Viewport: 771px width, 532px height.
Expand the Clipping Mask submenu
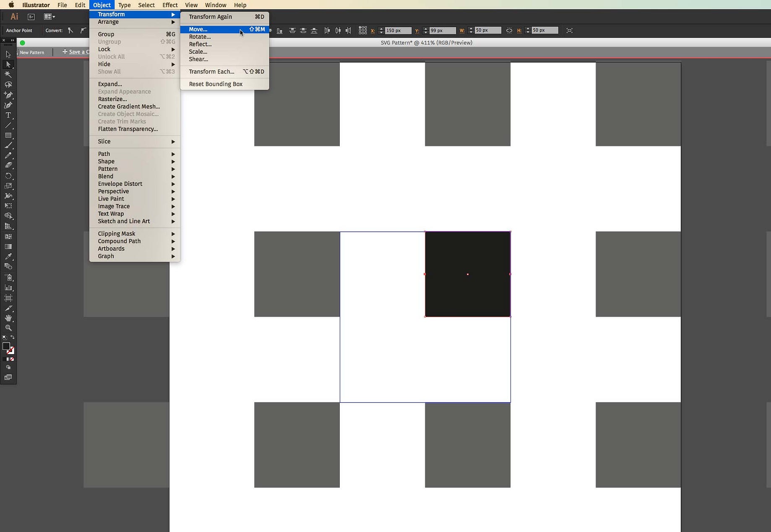[x=135, y=234]
